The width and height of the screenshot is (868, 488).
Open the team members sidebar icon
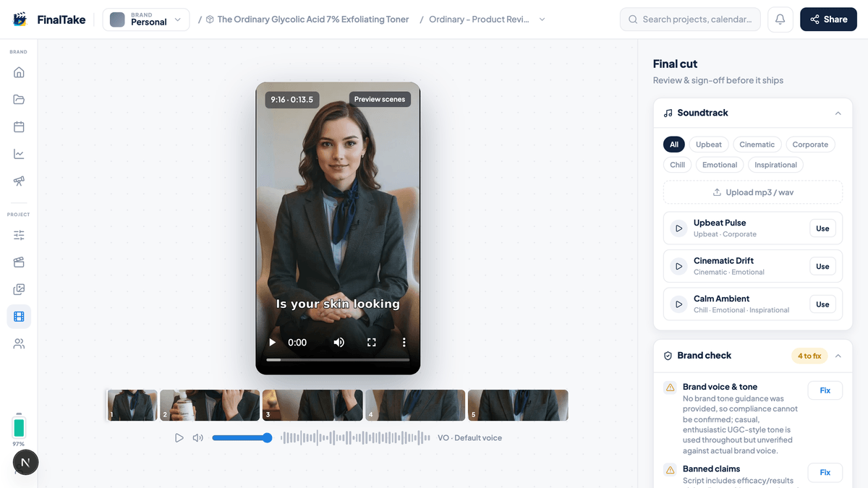[x=19, y=344]
